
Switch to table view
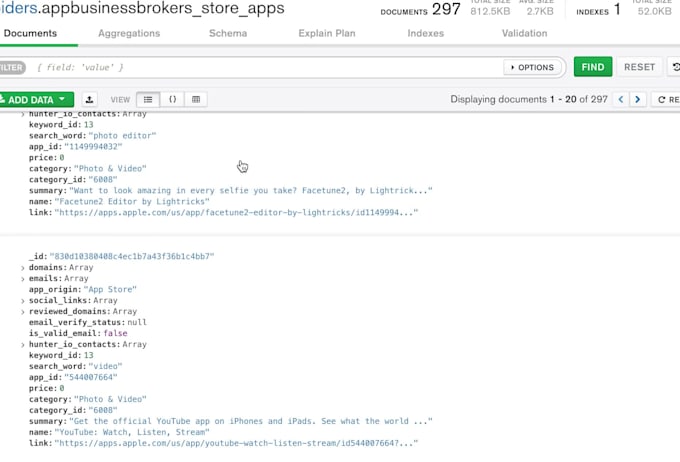(196, 99)
